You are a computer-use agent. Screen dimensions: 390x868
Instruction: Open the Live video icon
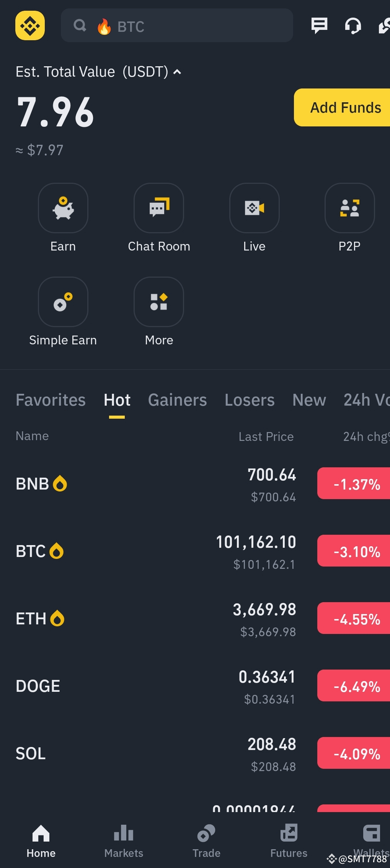pyautogui.click(x=255, y=208)
